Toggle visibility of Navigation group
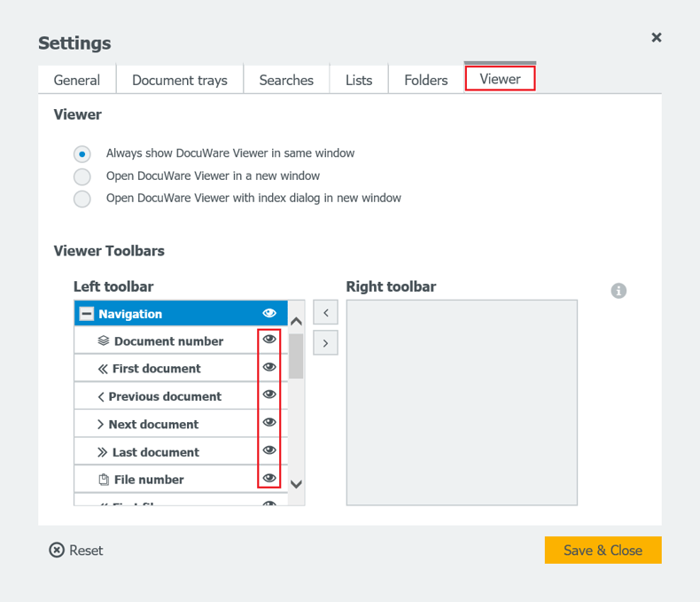Screen dimensions: 700x602 click(x=269, y=314)
